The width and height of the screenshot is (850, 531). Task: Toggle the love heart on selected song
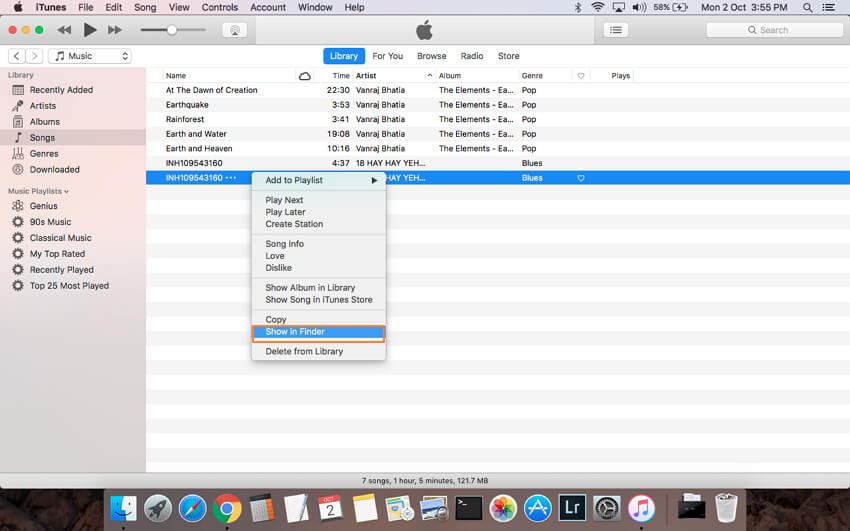(581, 178)
